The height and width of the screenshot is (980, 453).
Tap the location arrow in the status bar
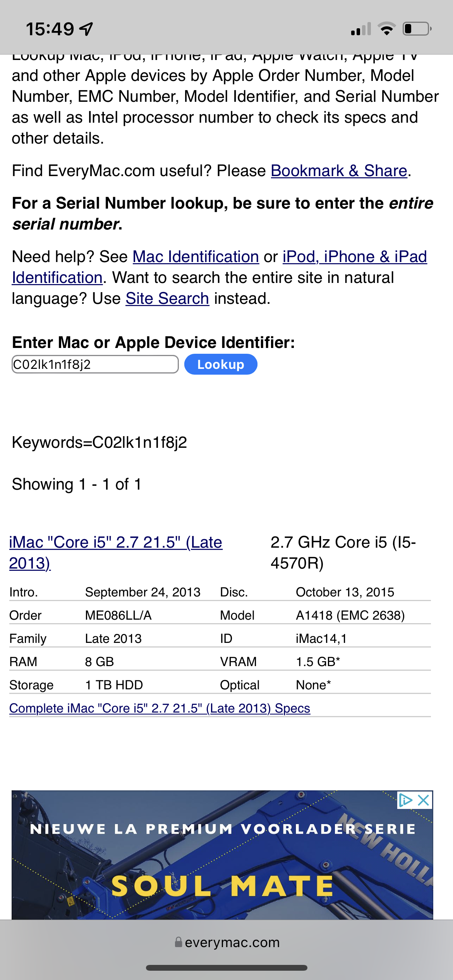click(86, 29)
